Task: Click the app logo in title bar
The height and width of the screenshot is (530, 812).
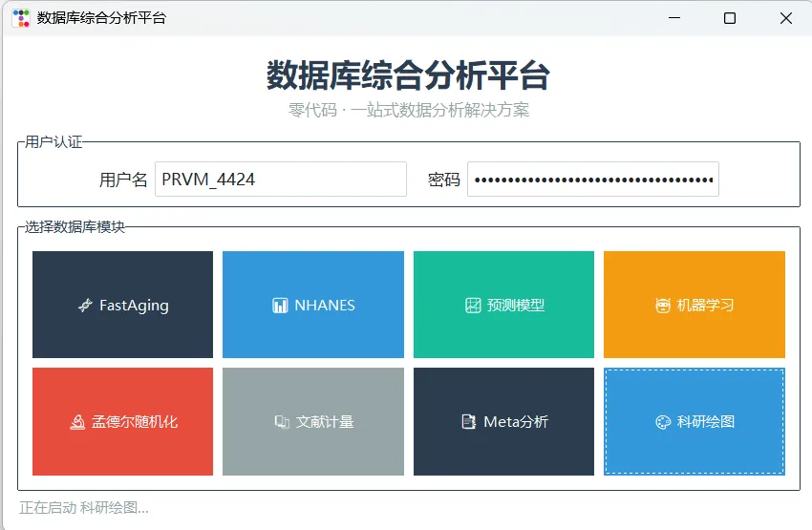Action: click(x=21, y=18)
